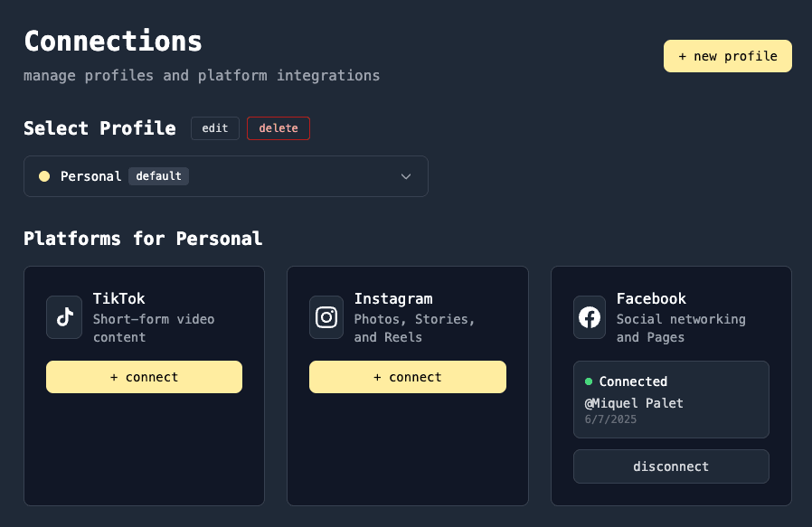Image resolution: width=812 pixels, height=527 pixels.
Task: Click the 'Select Profile' label
Action: (x=99, y=127)
